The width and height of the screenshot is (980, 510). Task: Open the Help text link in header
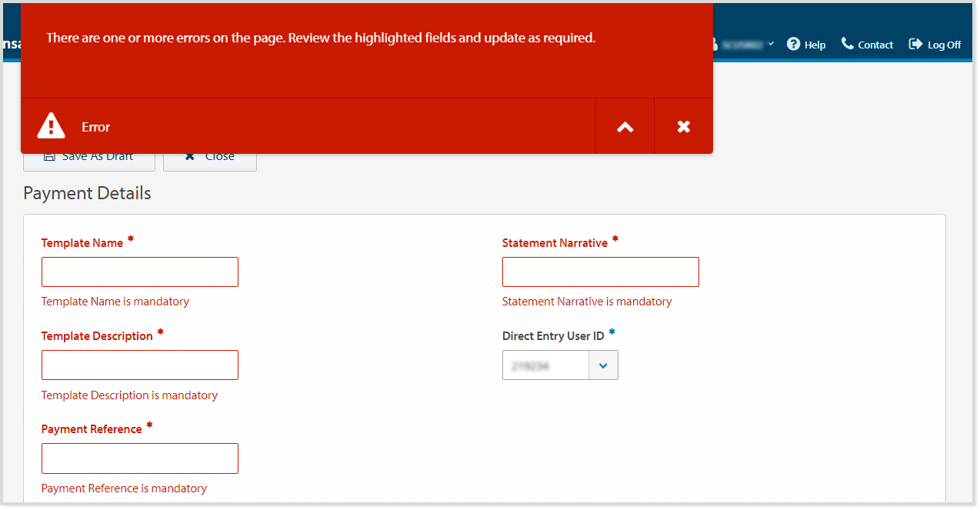click(x=815, y=45)
